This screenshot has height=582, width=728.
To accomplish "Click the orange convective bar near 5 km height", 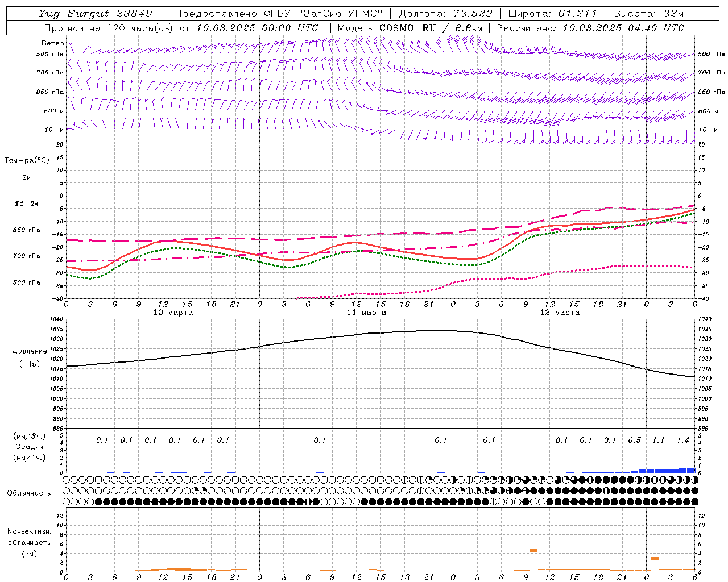I will coord(533,551).
